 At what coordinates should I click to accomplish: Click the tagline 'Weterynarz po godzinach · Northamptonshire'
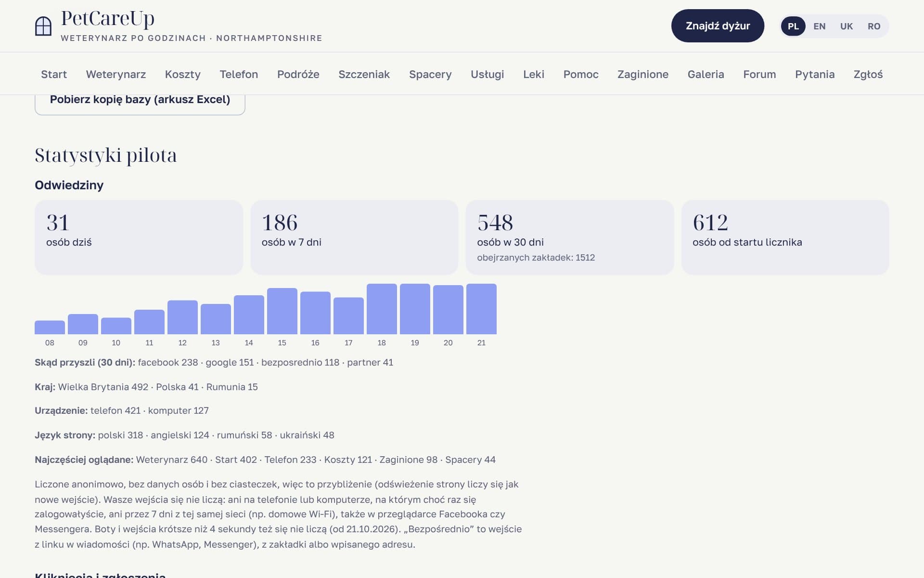click(x=192, y=38)
